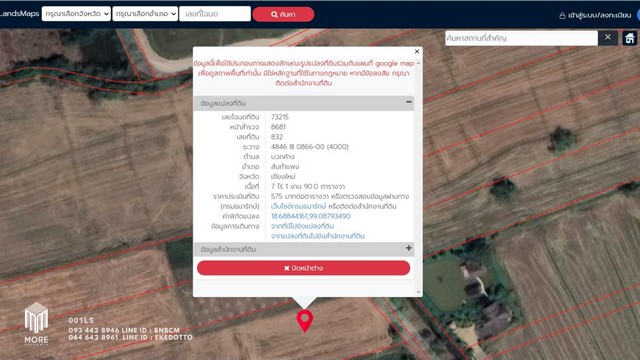This screenshot has height=360, width=640.
Task: Open the district selection dropdown
Action: point(145,14)
